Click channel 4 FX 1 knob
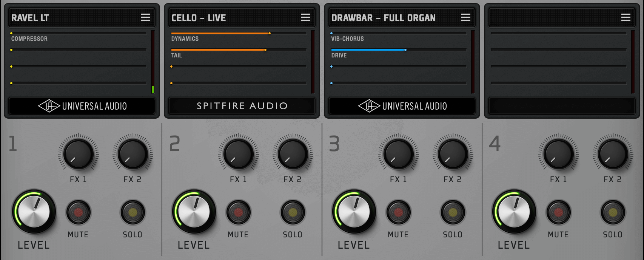 558,154
